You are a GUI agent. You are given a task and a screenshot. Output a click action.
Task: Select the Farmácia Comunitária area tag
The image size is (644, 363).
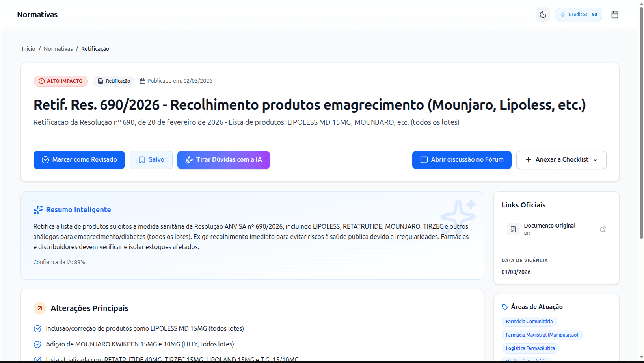[529, 322]
